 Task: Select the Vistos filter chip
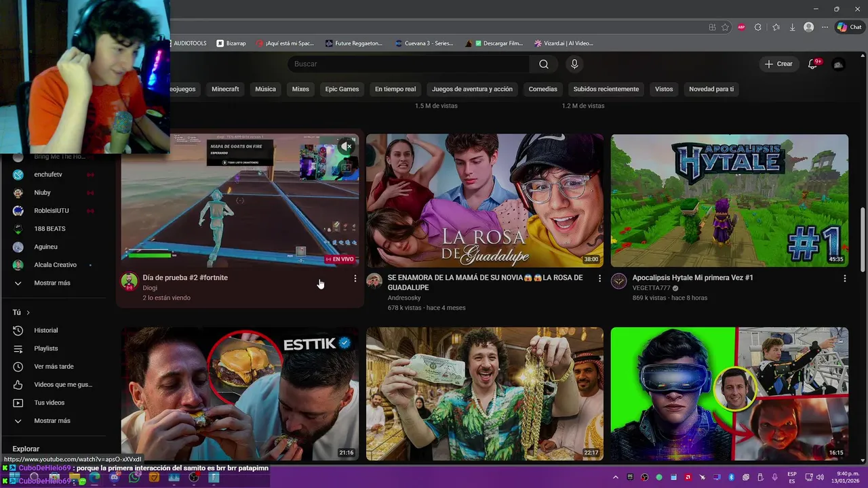(664, 89)
